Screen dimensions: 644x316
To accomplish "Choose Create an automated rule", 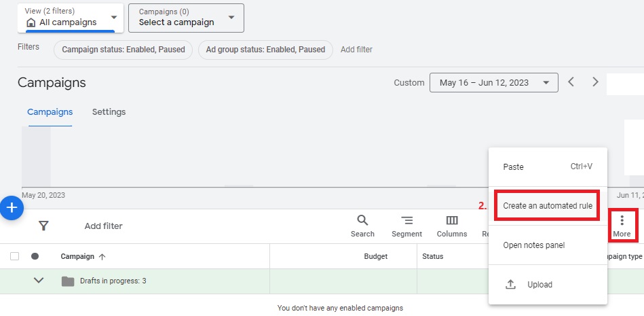I will (547, 206).
